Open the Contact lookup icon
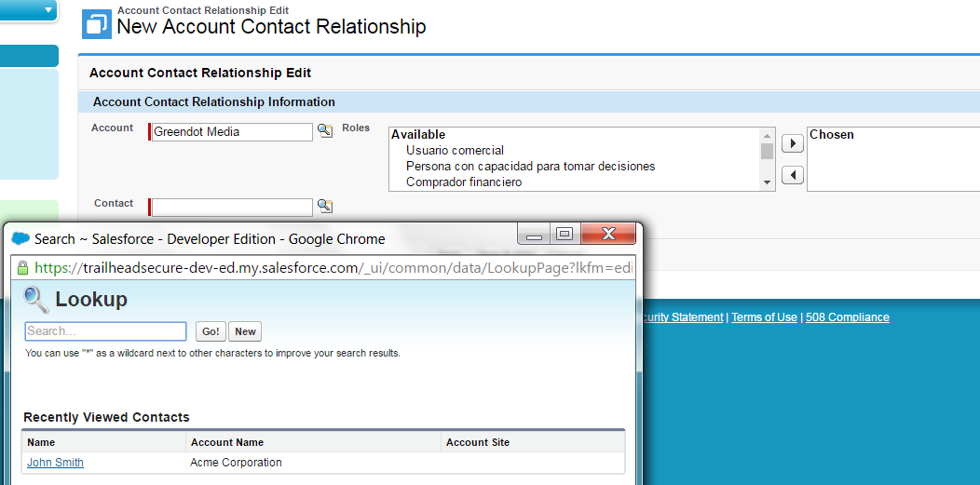 pyautogui.click(x=324, y=206)
